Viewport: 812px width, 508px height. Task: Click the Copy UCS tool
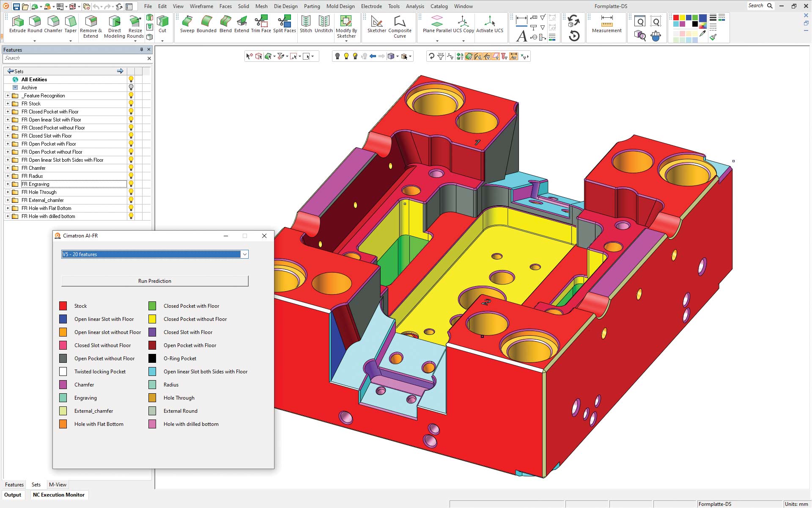point(464,24)
